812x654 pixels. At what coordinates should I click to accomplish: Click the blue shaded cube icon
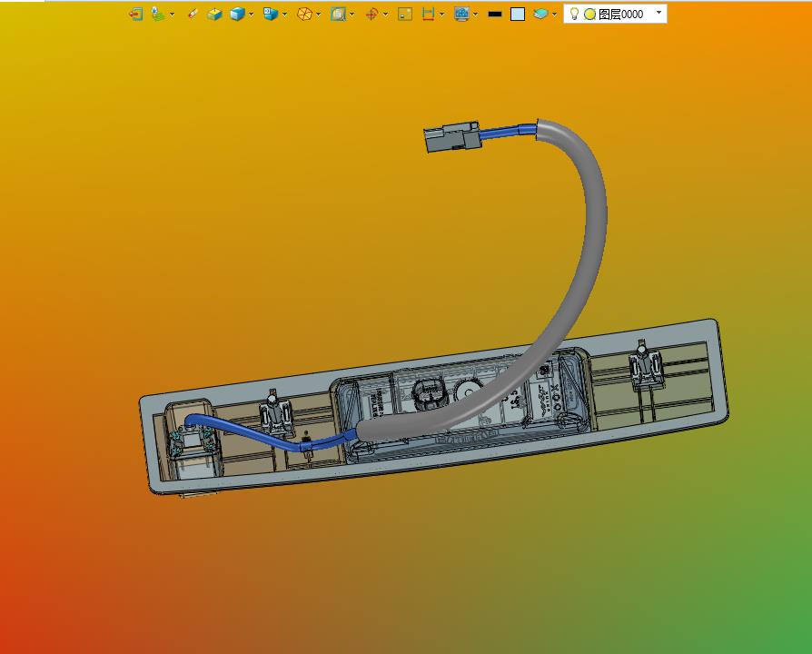(x=237, y=14)
